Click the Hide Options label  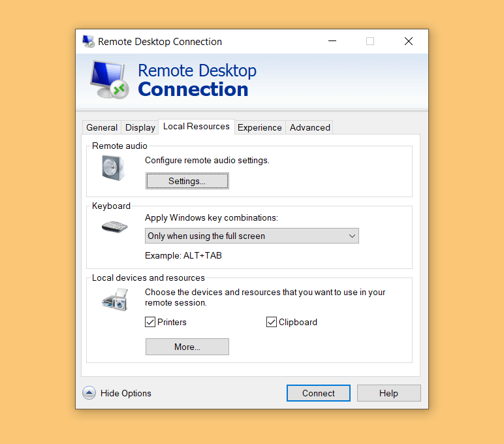[x=126, y=393]
